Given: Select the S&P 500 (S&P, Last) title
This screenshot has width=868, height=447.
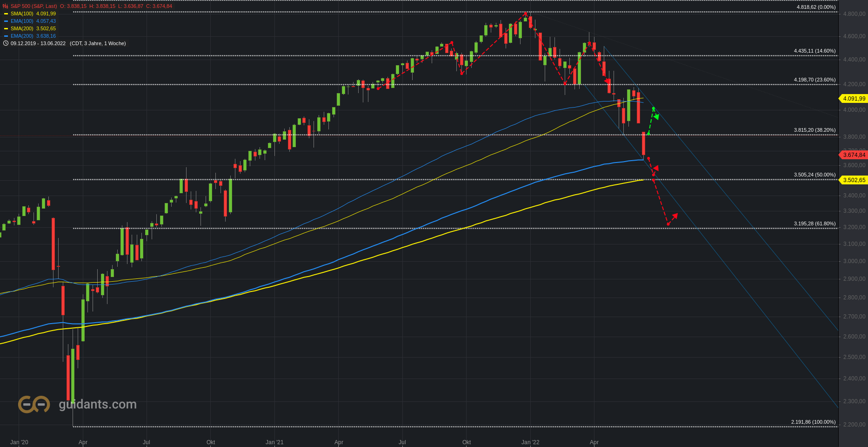Looking at the screenshot, I should [34, 6].
